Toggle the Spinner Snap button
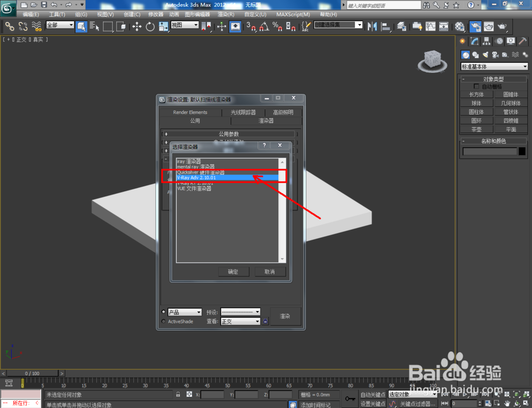This screenshot has width=532, height=408. click(x=291, y=26)
